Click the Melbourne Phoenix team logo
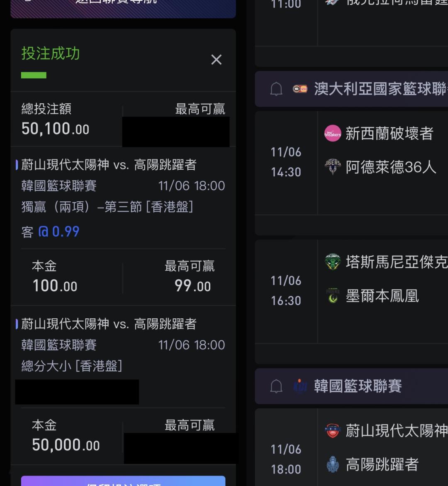Screen dimensions: 448x486 [x=333, y=296]
